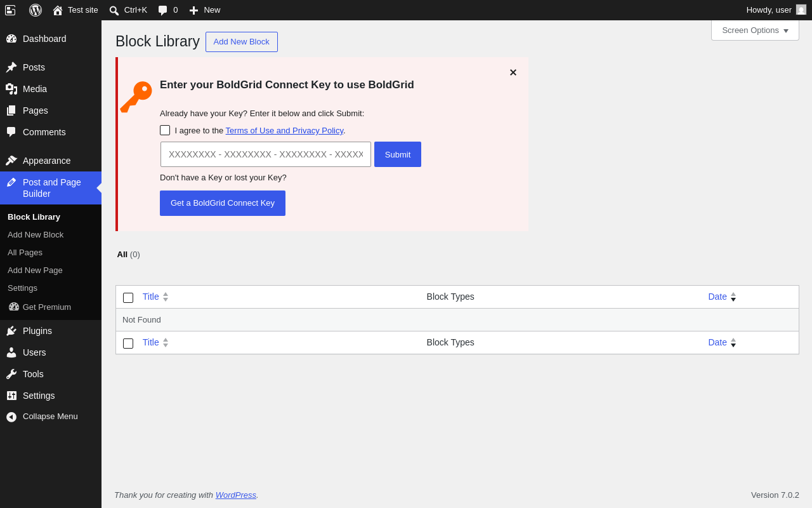The height and width of the screenshot is (508, 812).
Task: Select Add New Page submenu item
Action: 35,270
